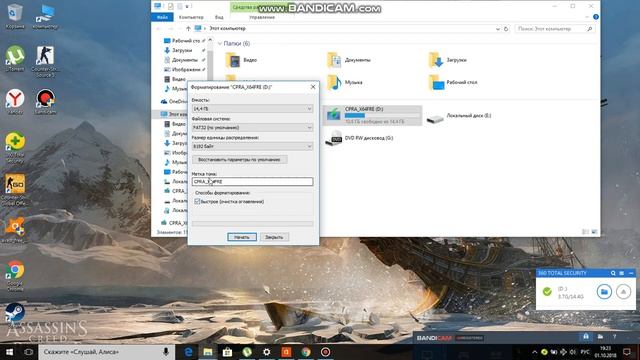Image resolution: width=640 pixels, height=360 pixels.
Task: Open the Recycle Bin desktop icon
Action: click(15, 16)
